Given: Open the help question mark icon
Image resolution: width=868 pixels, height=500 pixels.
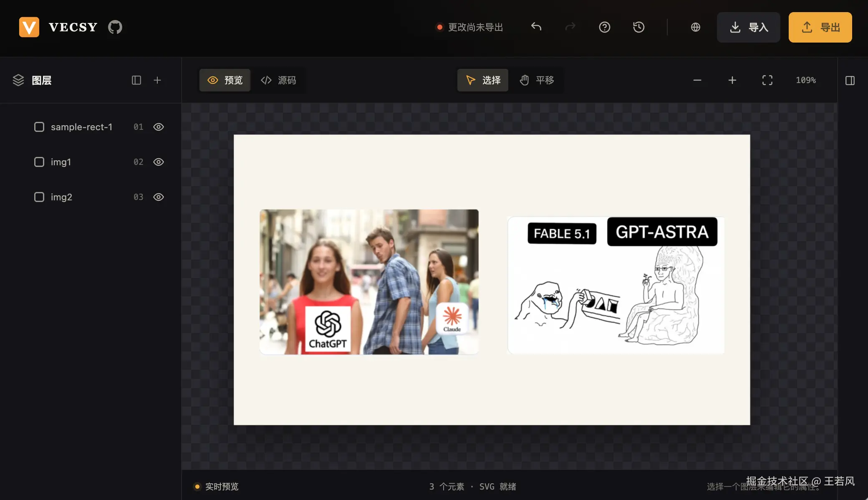Looking at the screenshot, I should click(x=604, y=27).
